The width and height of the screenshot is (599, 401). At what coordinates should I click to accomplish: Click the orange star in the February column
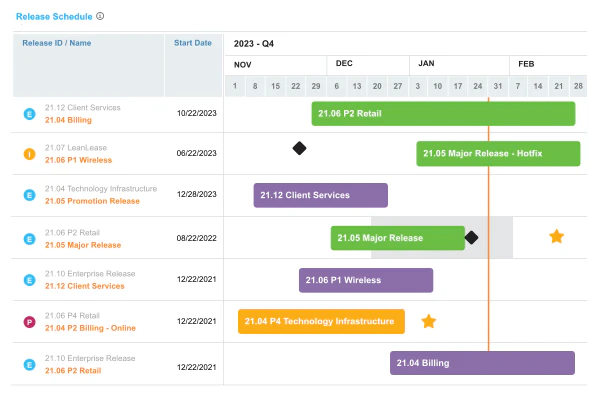(557, 236)
